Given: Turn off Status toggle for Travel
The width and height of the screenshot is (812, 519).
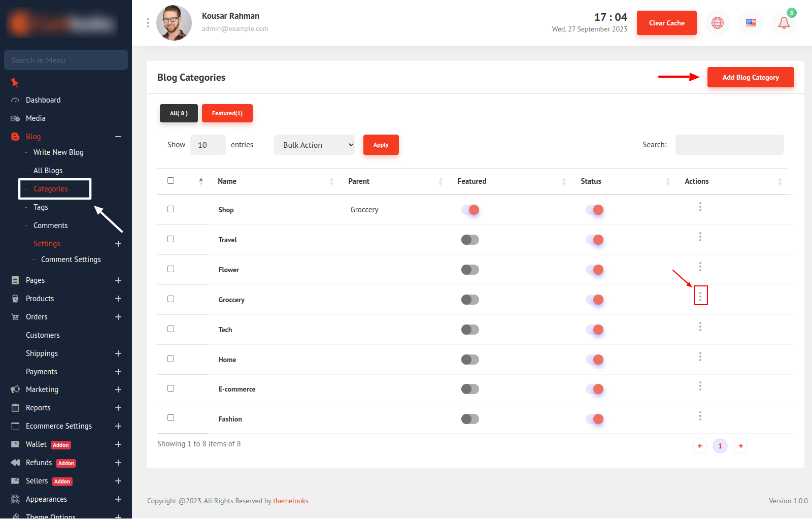Looking at the screenshot, I should (x=594, y=240).
